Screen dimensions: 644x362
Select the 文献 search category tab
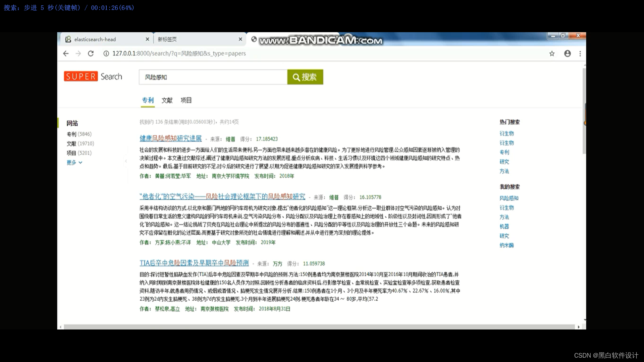point(167,100)
